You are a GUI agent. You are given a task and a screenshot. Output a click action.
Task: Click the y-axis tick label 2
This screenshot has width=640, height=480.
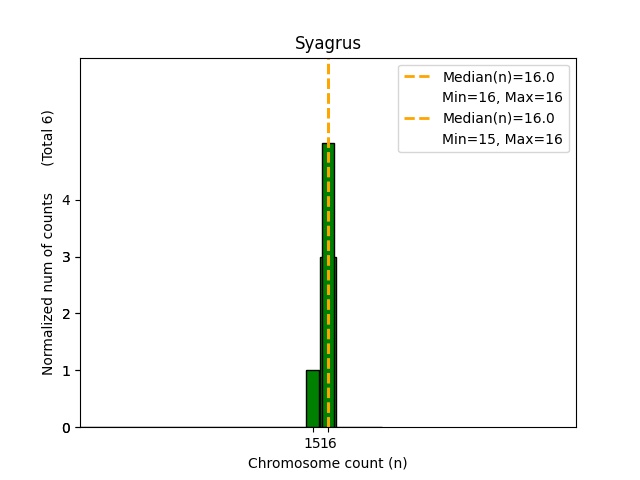point(65,314)
